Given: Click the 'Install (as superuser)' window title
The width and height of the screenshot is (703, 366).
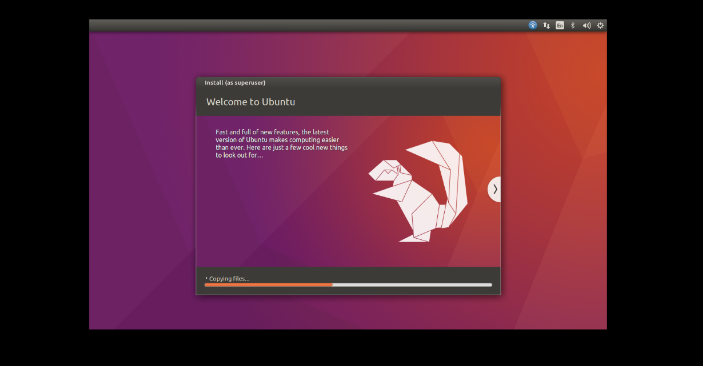Looking at the screenshot, I should point(235,83).
